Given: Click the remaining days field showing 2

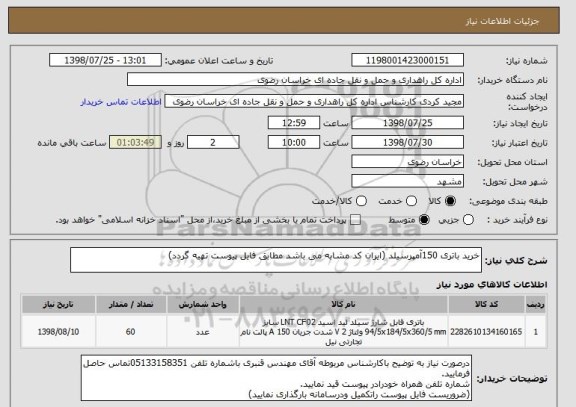Looking at the screenshot, I should [213, 142].
